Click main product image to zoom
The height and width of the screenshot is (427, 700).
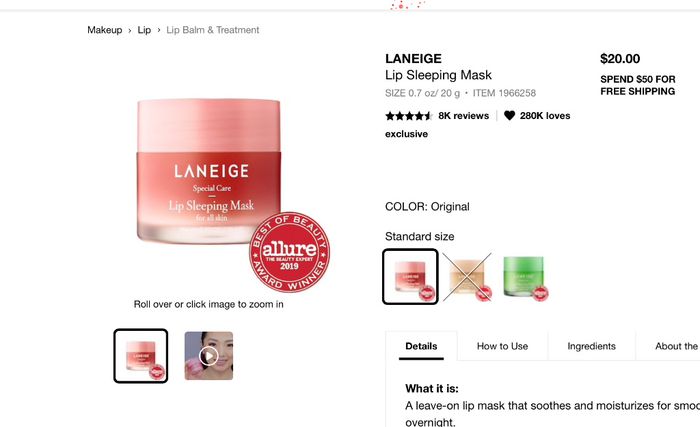click(209, 172)
